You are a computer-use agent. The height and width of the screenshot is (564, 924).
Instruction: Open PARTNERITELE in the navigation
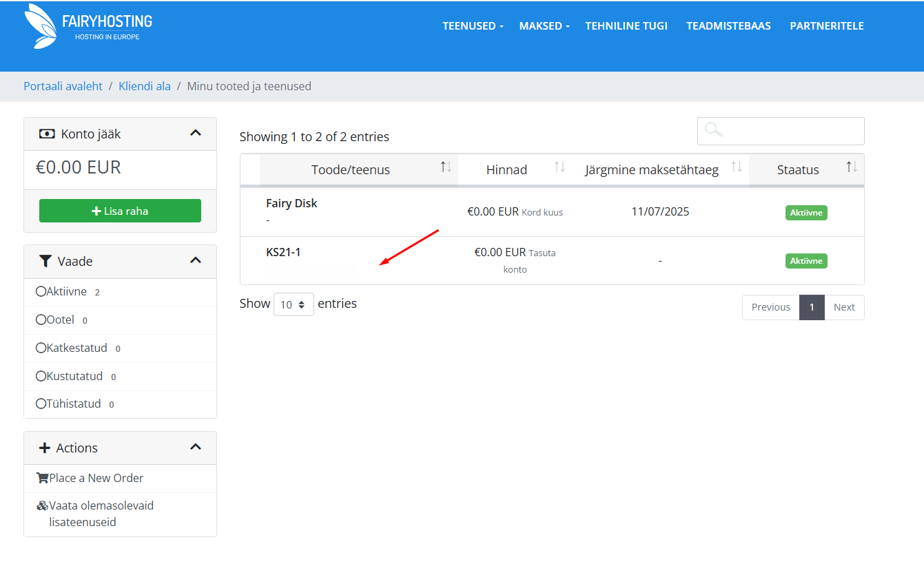click(x=827, y=26)
